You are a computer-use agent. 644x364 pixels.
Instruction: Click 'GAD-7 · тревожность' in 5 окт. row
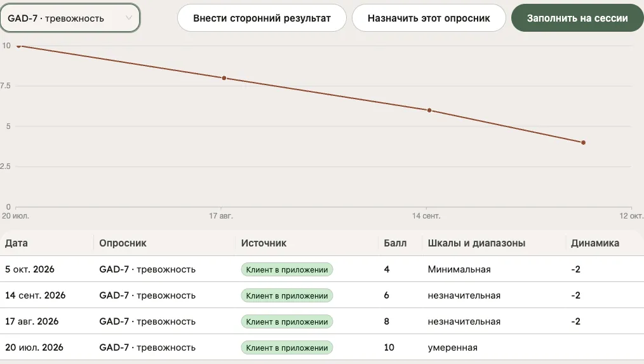pos(147,269)
